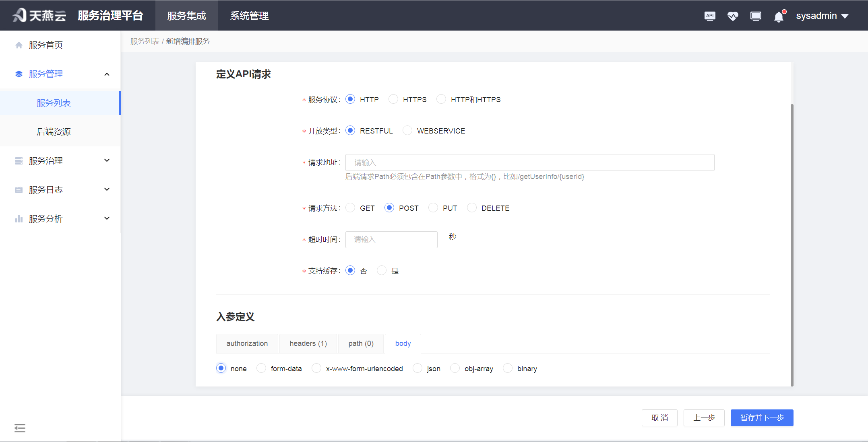The image size is (868, 442).
Task: Click the 服务首页 home icon
Action: [x=19, y=45]
